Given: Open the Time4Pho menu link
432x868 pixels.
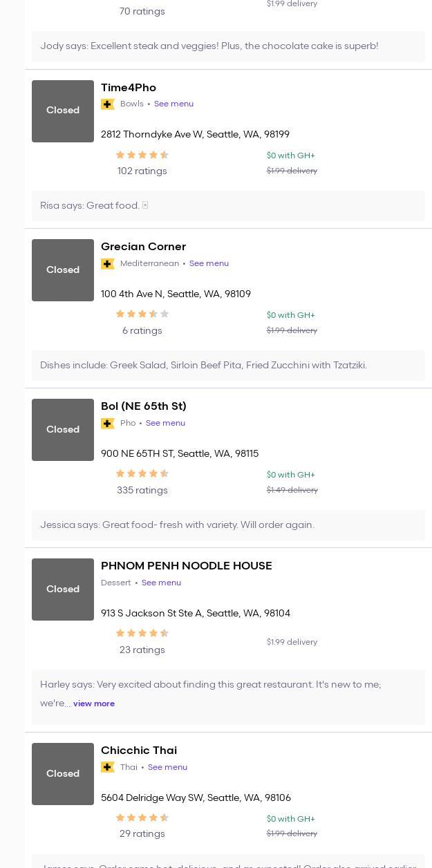Looking at the screenshot, I should (x=173, y=104).
